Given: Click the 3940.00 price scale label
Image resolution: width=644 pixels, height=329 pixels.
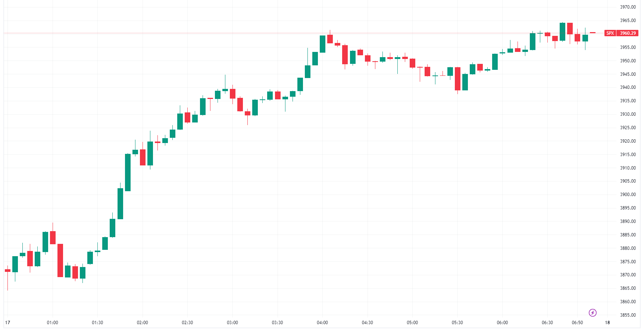Looking at the screenshot, I should 628,87.
